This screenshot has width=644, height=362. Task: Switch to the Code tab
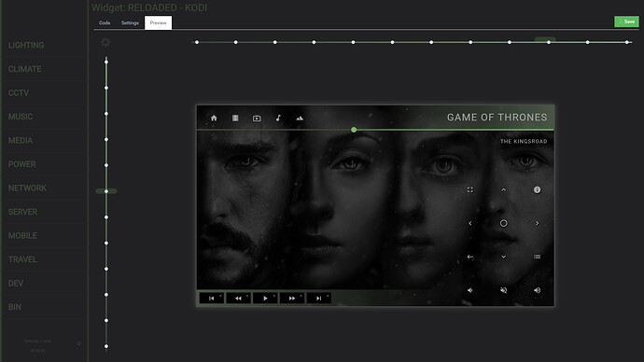[105, 23]
